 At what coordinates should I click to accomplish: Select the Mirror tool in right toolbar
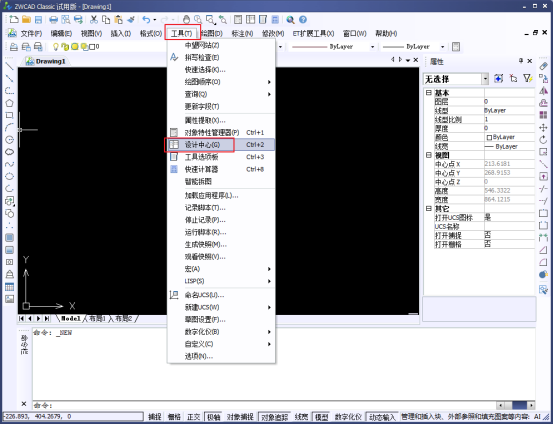pos(543,91)
